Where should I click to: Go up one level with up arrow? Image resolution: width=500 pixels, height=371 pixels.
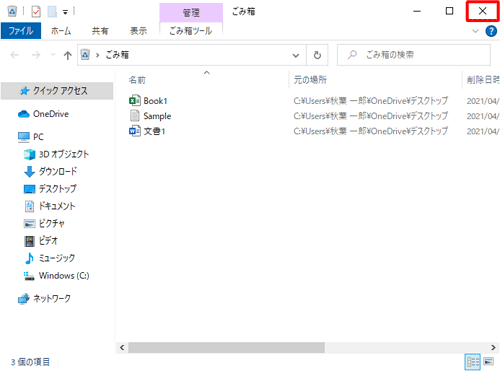(x=68, y=55)
